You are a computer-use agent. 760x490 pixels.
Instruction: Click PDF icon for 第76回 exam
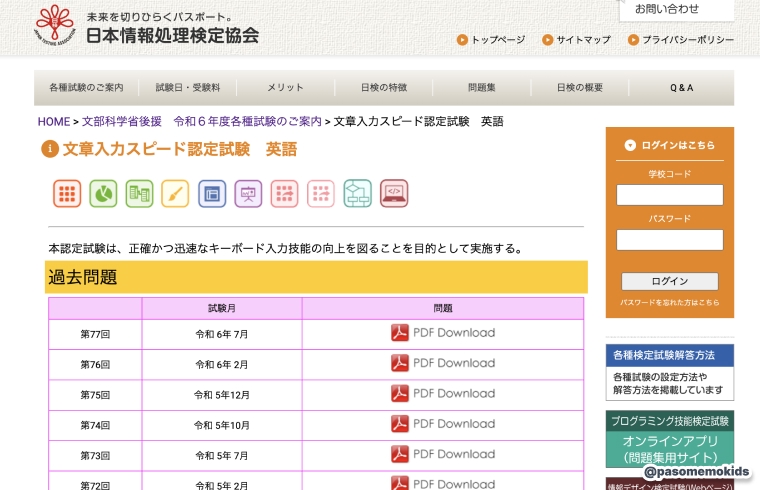click(x=400, y=363)
